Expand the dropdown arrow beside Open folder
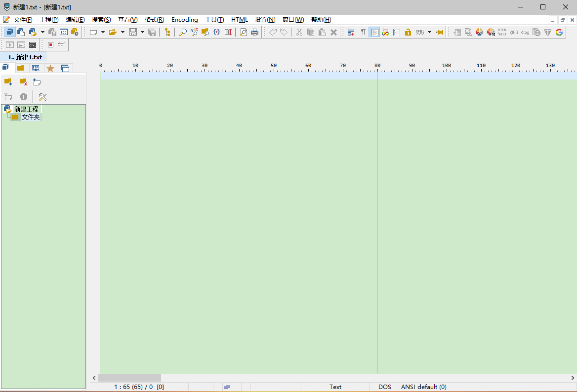 click(123, 33)
